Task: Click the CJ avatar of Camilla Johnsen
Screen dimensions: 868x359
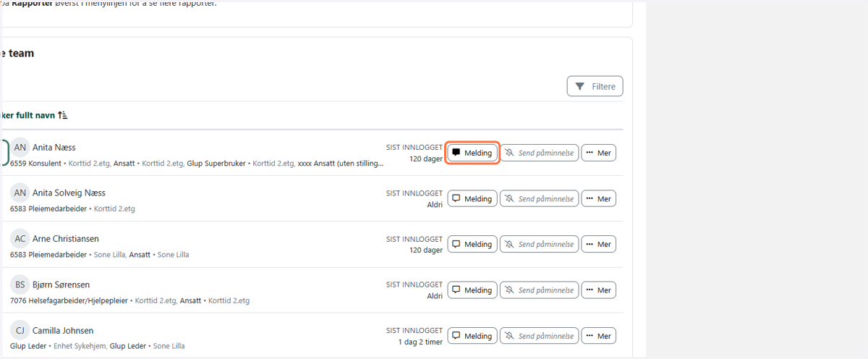Action: click(20, 331)
